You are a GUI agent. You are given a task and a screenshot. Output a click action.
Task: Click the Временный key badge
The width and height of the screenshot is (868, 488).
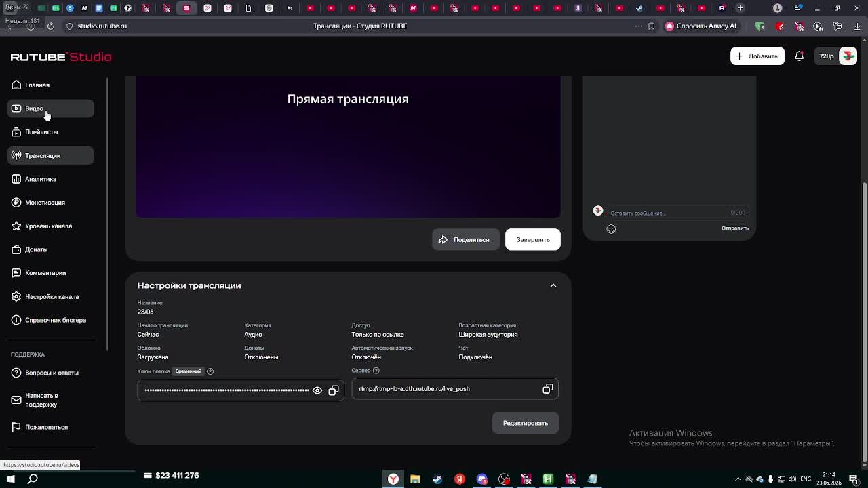coord(189,371)
